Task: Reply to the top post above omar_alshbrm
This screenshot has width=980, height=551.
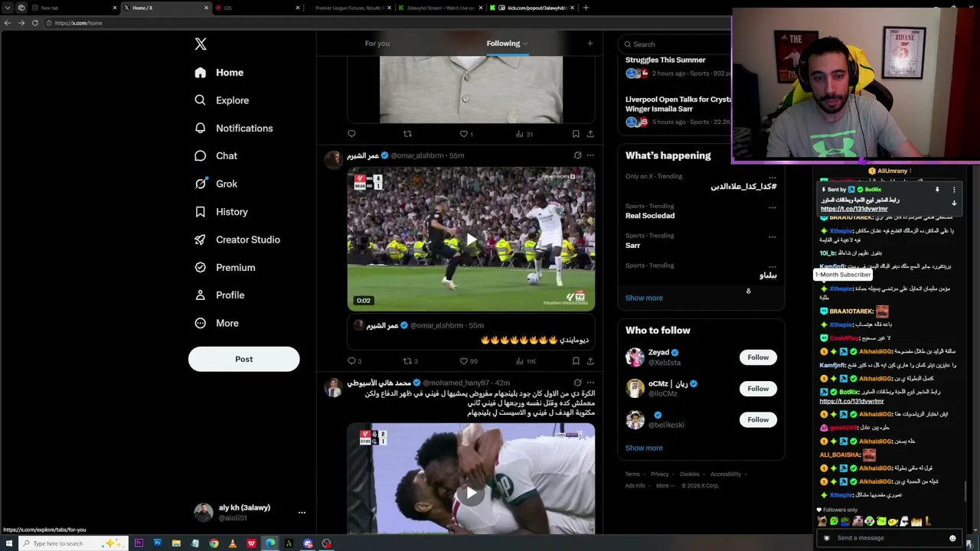Action: coord(351,134)
